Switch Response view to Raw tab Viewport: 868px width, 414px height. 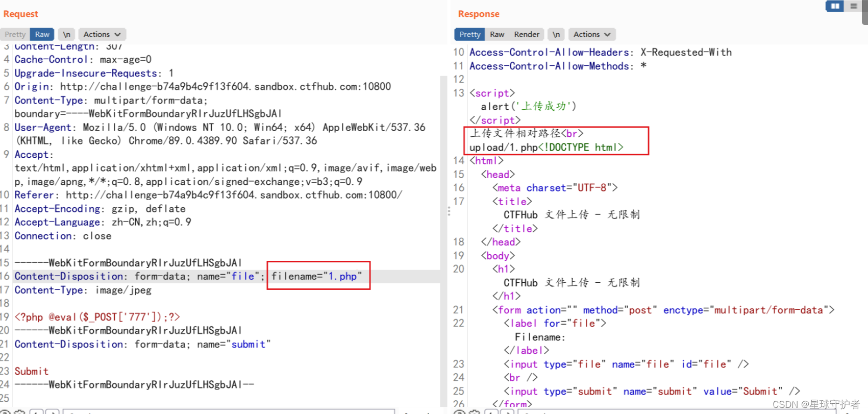coord(497,34)
